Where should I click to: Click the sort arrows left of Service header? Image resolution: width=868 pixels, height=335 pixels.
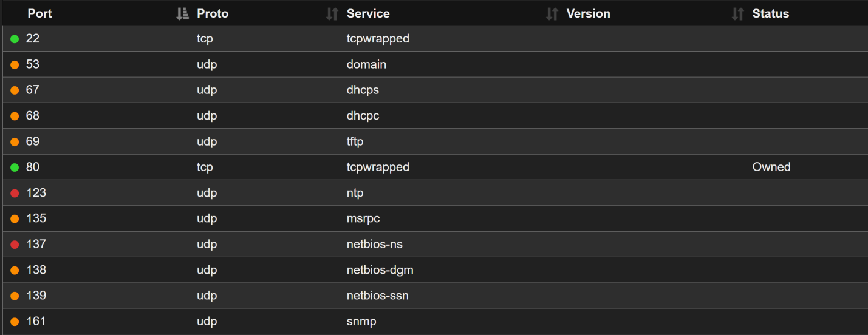(x=332, y=14)
